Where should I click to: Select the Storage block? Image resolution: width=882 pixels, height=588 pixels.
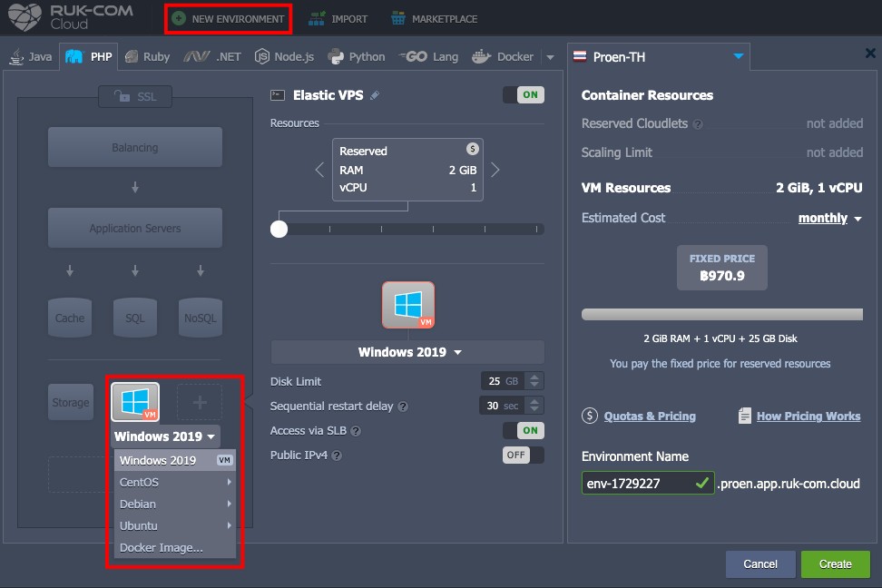pyautogui.click(x=70, y=402)
